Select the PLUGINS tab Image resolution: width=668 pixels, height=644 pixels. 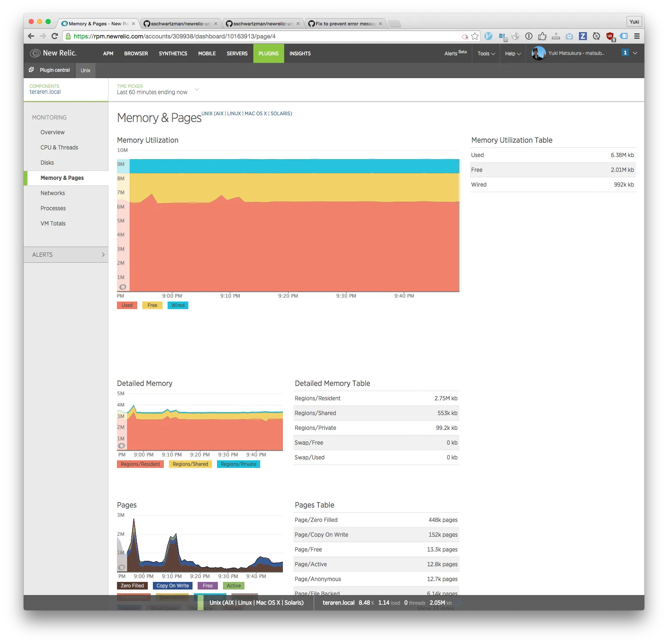(269, 54)
